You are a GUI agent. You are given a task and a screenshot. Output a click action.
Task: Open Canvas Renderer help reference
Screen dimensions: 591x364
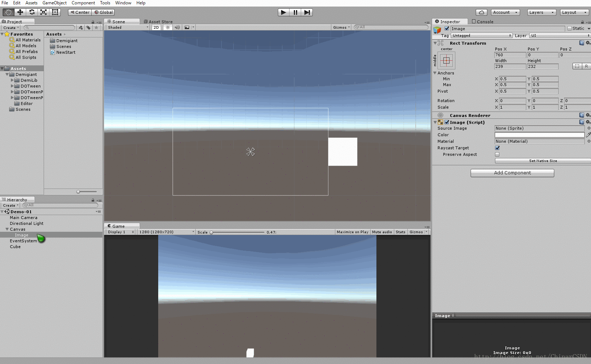582,115
